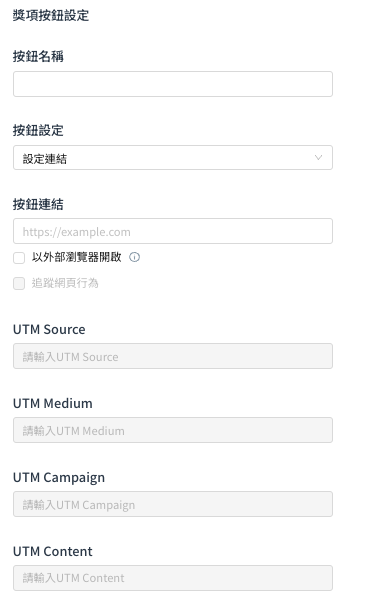Toggle the 追蹤網頁行為 checkbox
This screenshot has height=598, width=365.
click(x=19, y=283)
